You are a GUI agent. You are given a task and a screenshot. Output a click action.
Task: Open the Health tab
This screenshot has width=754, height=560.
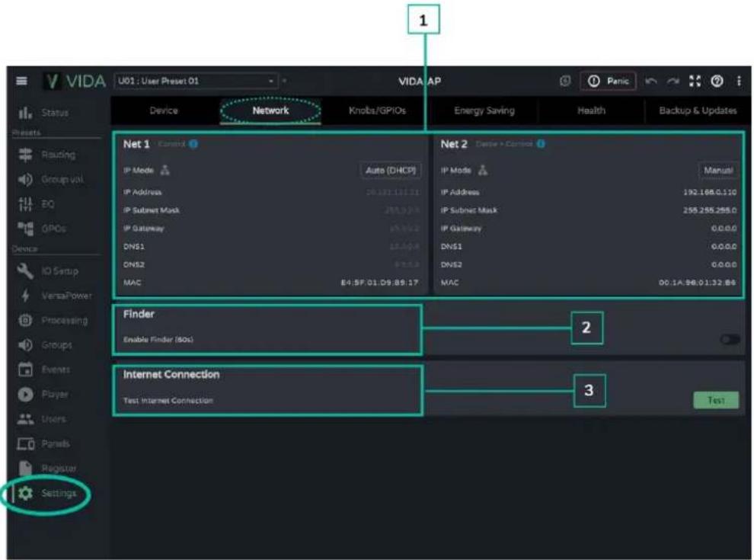[591, 110]
